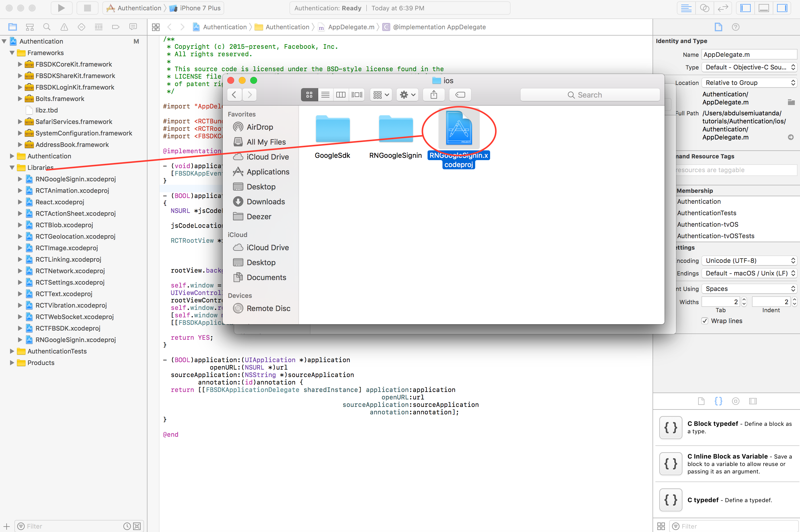Collapse the Libraries group

(12, 168)
